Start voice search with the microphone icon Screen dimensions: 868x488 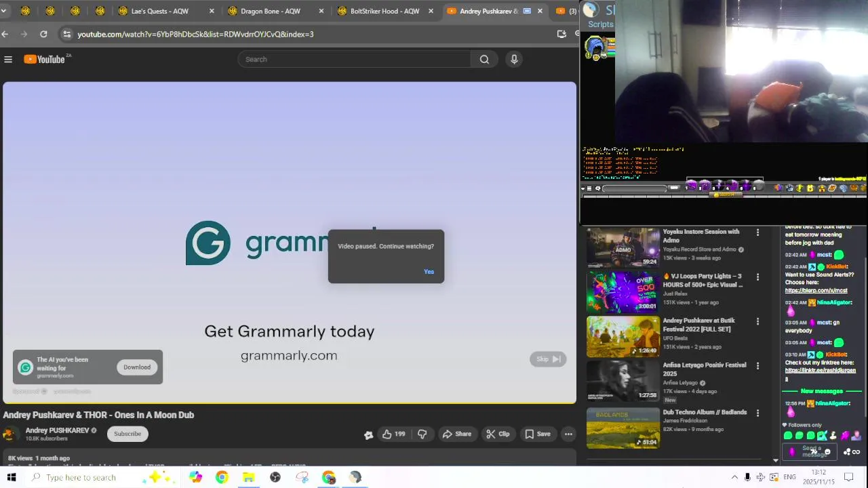[x=514, y=60]
